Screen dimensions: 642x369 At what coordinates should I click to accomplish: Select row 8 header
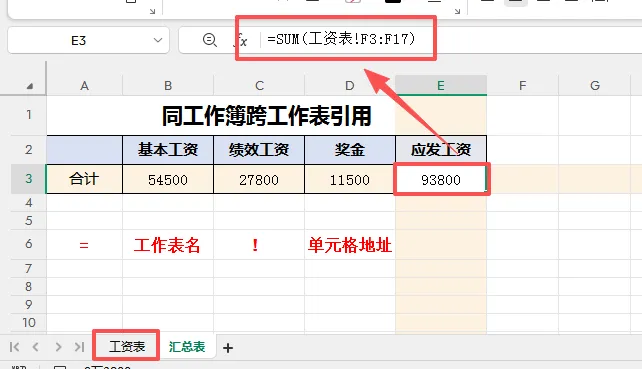click(x=29, y=286)
